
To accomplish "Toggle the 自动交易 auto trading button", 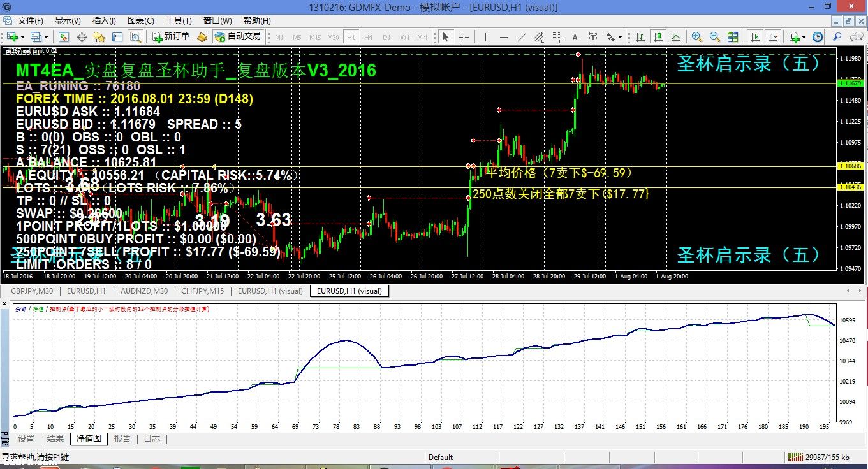I will (238, 37).
